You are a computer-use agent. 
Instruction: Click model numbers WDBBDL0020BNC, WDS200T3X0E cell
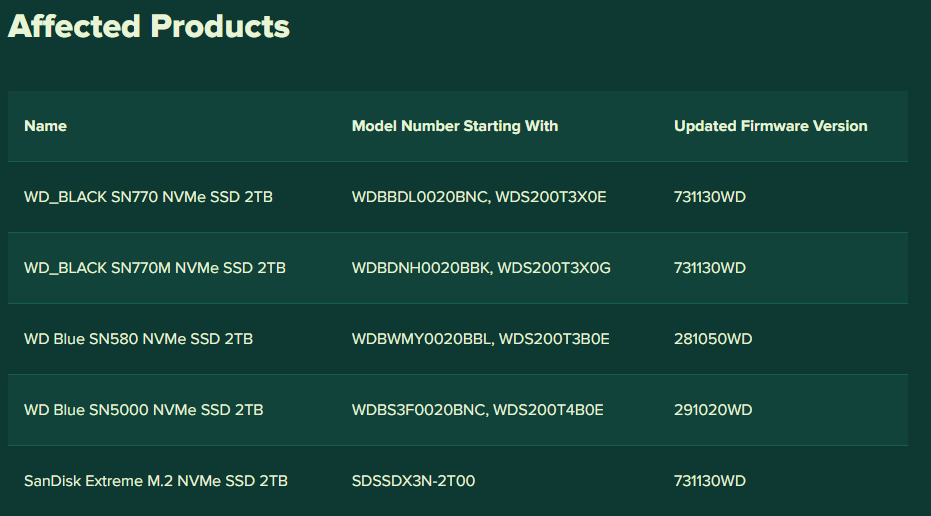click(x=479, y=197)
